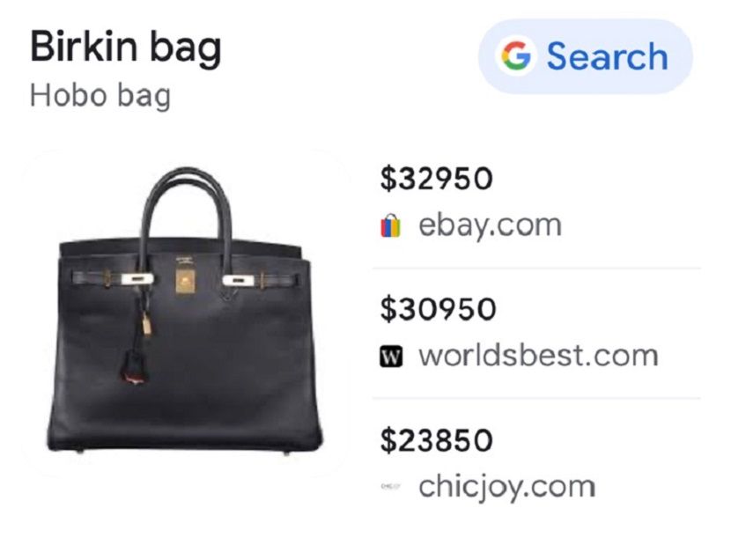Click the word Search in the button

608,56
